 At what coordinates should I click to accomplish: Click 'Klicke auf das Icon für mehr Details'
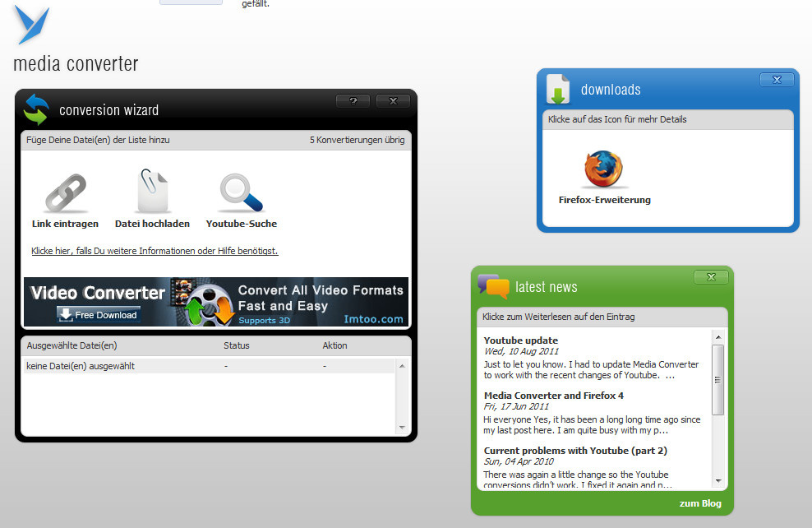coord(617,119)
